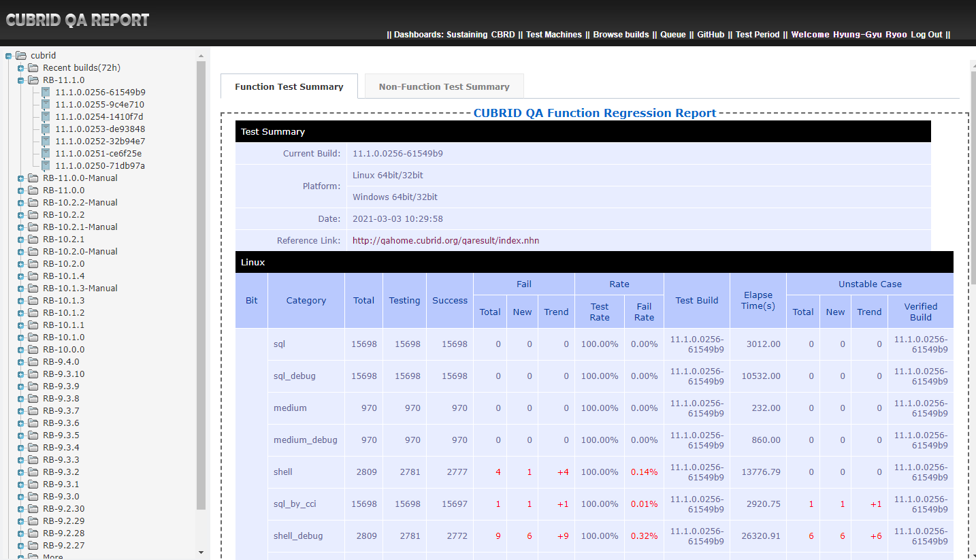Expand the RB-10.1.3 node
Image resolution: width=976 pixels, height=560 pixels.
click(x=21, y=301)
